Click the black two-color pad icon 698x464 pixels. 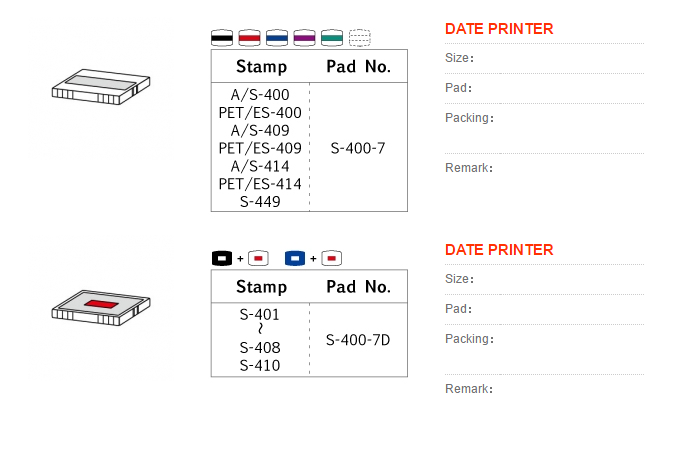(222, 258)
